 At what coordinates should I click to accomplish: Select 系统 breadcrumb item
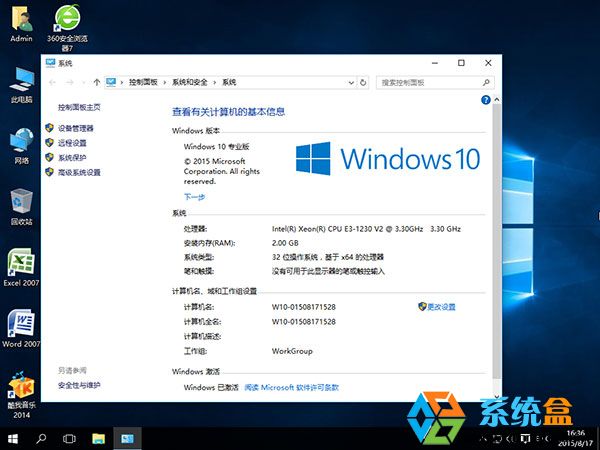click(x=229, y=82)
